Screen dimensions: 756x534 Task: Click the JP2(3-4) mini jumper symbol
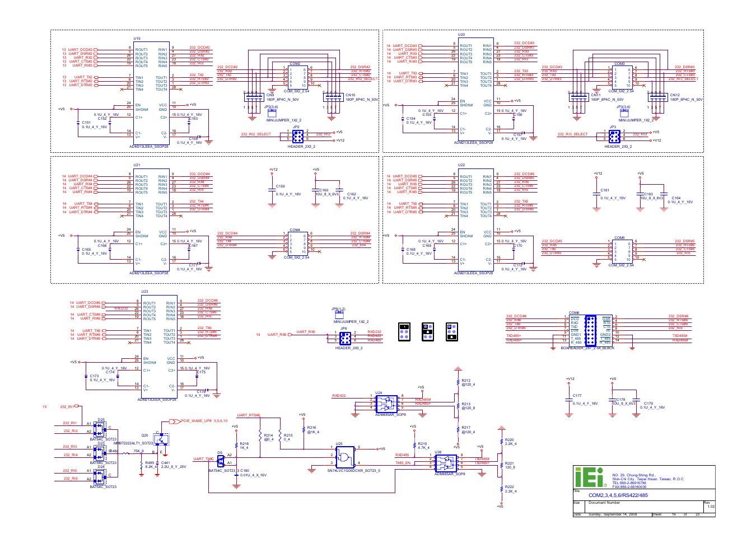point(272,113)
